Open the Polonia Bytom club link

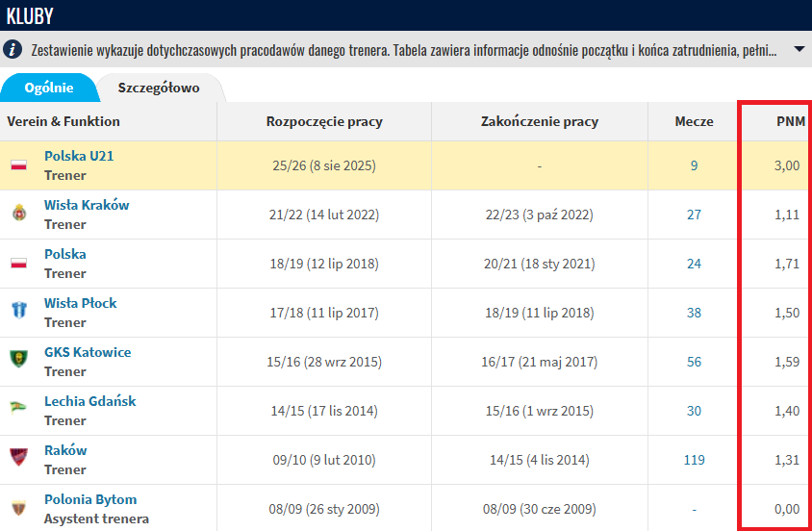click(90, 499)
